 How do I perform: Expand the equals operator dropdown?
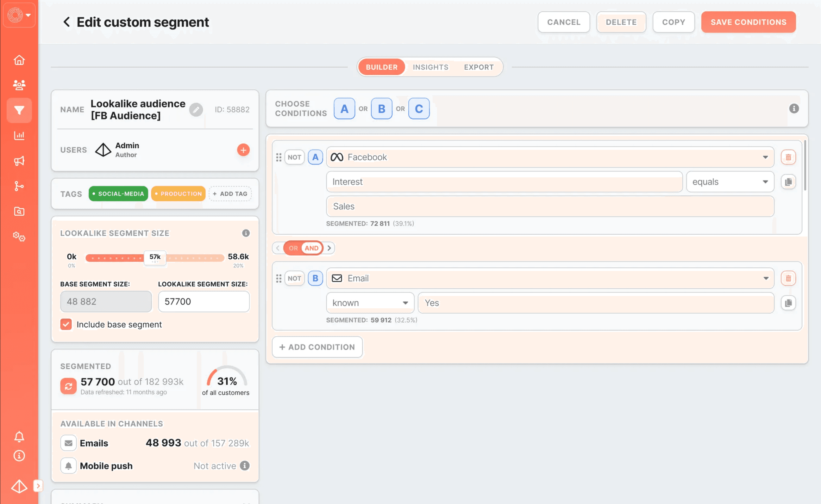point(730,182)
